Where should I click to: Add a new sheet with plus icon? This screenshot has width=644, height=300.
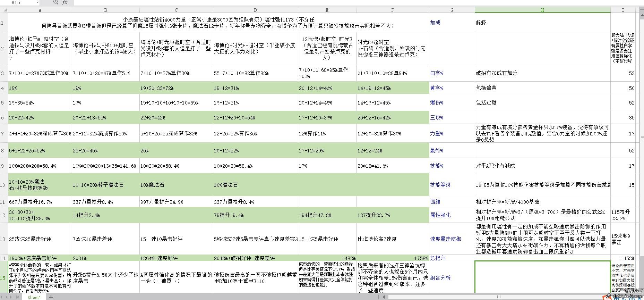tap(51, 297)
